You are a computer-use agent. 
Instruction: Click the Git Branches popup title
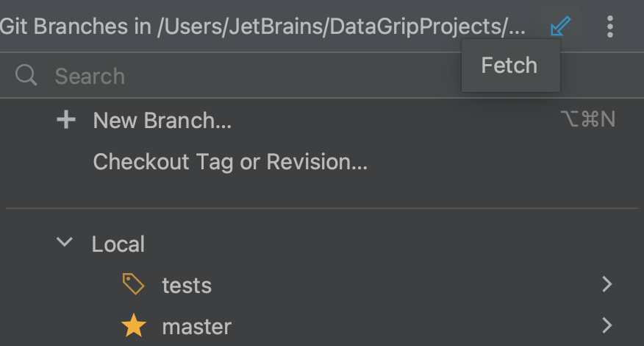(x=263, y=27)
